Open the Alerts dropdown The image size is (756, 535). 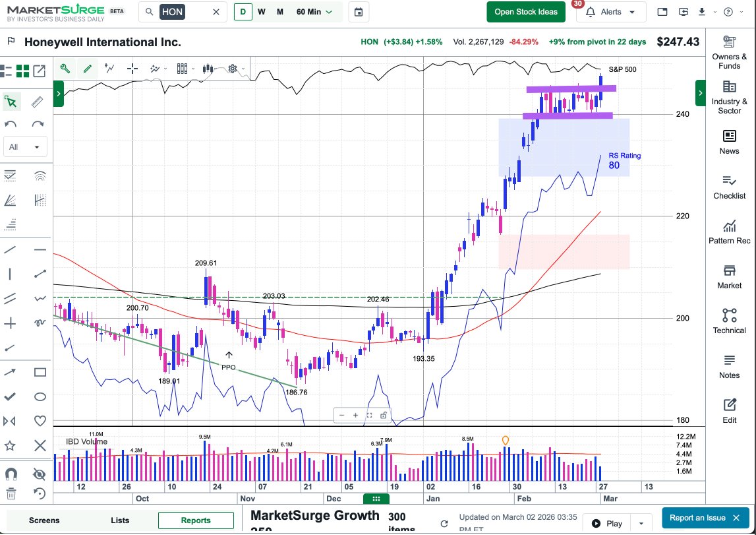click(x=610, y=12)
